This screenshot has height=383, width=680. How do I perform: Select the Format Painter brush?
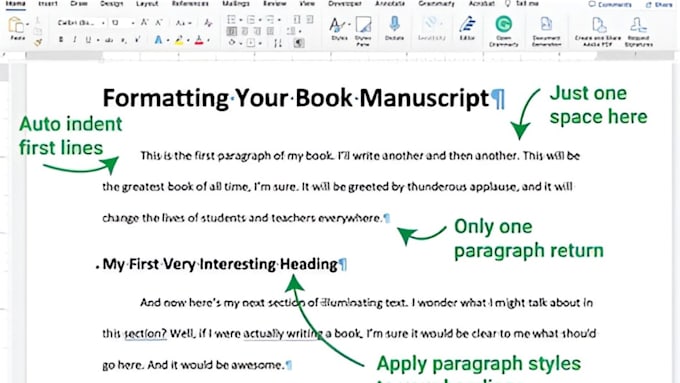[x=38, y=42]
